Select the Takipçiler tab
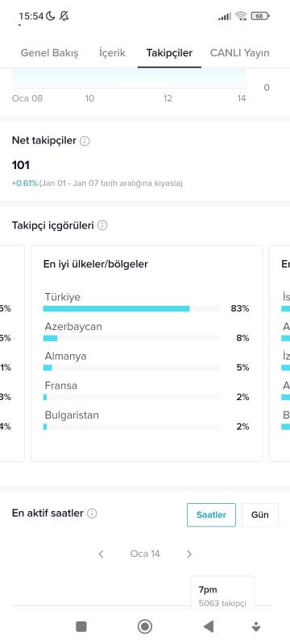 [x=169, y=53]
